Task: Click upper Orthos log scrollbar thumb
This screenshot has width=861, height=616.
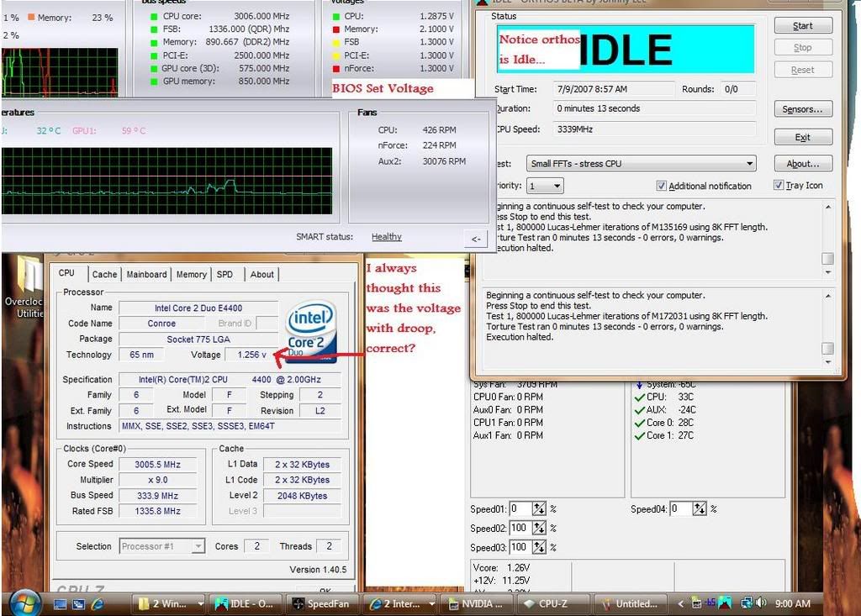Action: [827, 259]
